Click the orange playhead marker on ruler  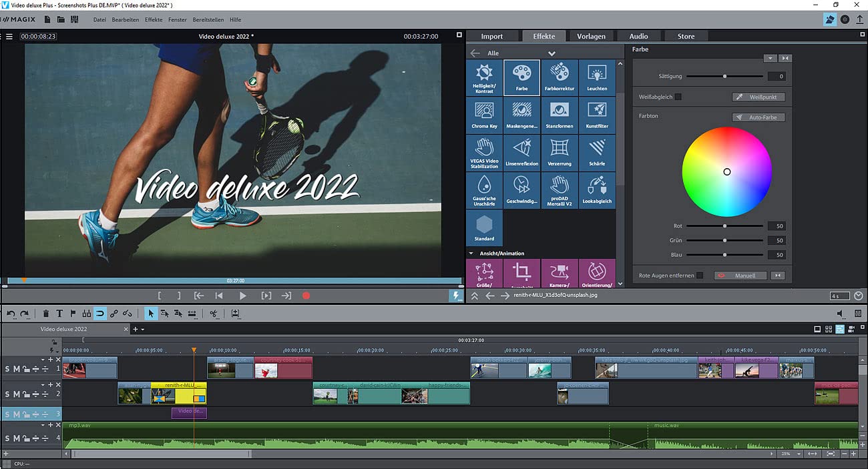(194, 350)
